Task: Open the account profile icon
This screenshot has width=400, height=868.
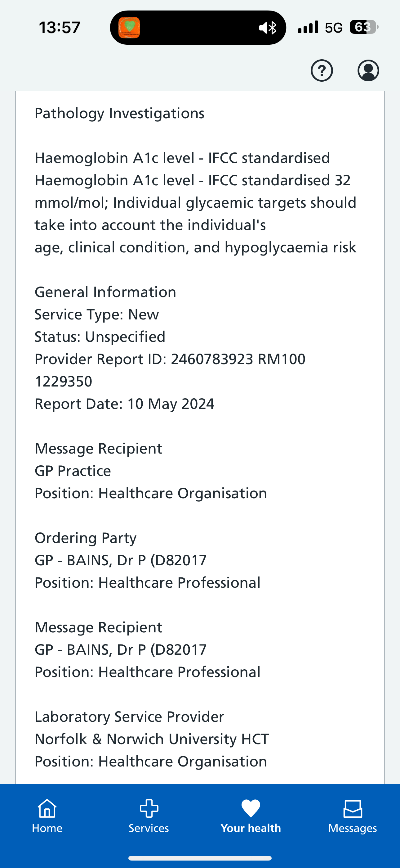Action: [x=368, y=70]
